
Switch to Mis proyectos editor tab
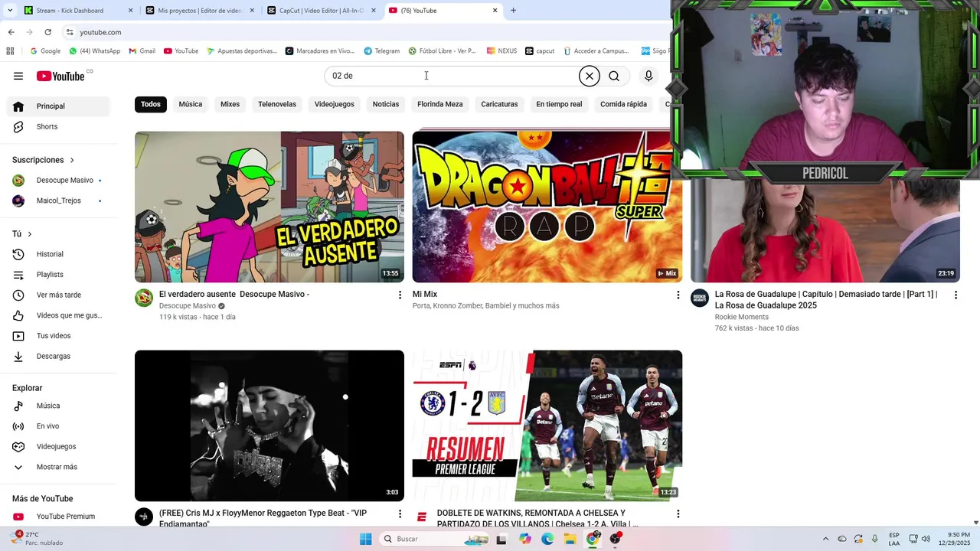tap(199, 11)
